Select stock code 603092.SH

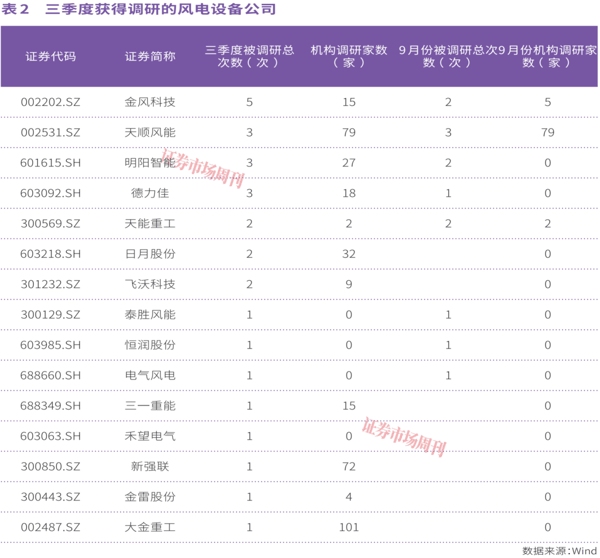click(x=51, y=193)
